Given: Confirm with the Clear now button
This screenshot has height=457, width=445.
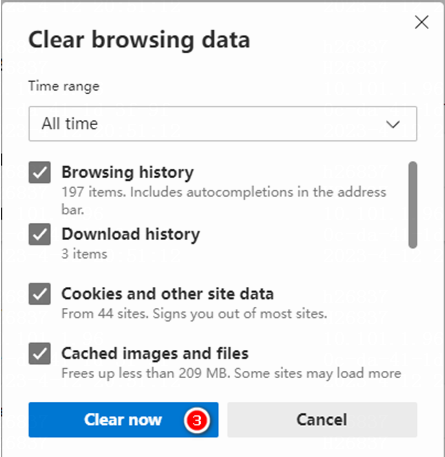Looking at the screenshot, I should (123, 420).
